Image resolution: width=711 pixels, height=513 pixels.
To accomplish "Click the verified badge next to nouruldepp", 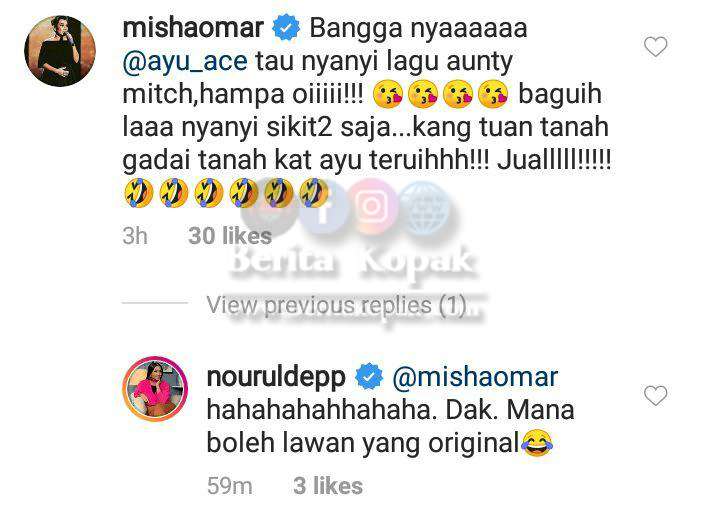I will (369, 376).
